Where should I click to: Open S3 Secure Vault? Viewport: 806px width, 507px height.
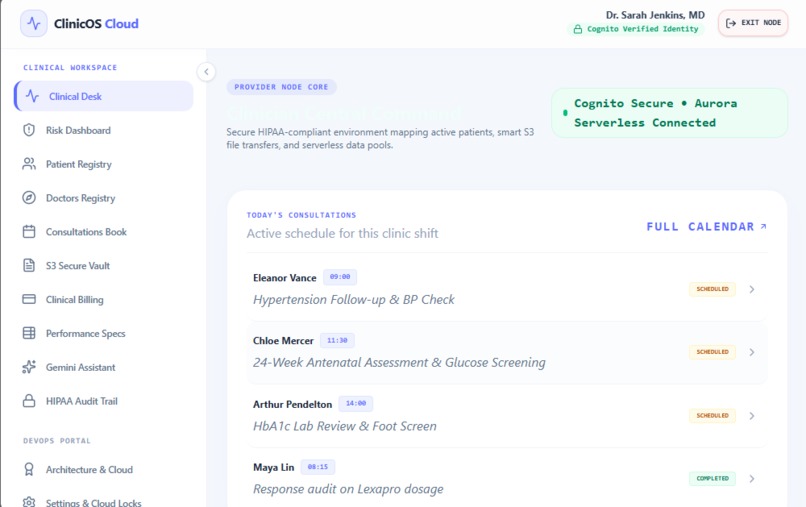pyautogui.click(x=104, y=266)
